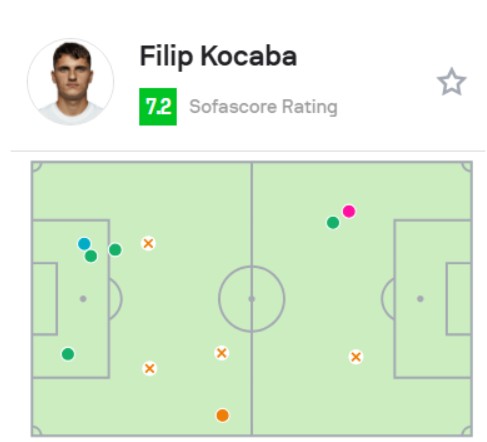Click the Filip Kocaba name heading
Image resolution: width=487 pixels, height=442 pixels.
(218, 56)
